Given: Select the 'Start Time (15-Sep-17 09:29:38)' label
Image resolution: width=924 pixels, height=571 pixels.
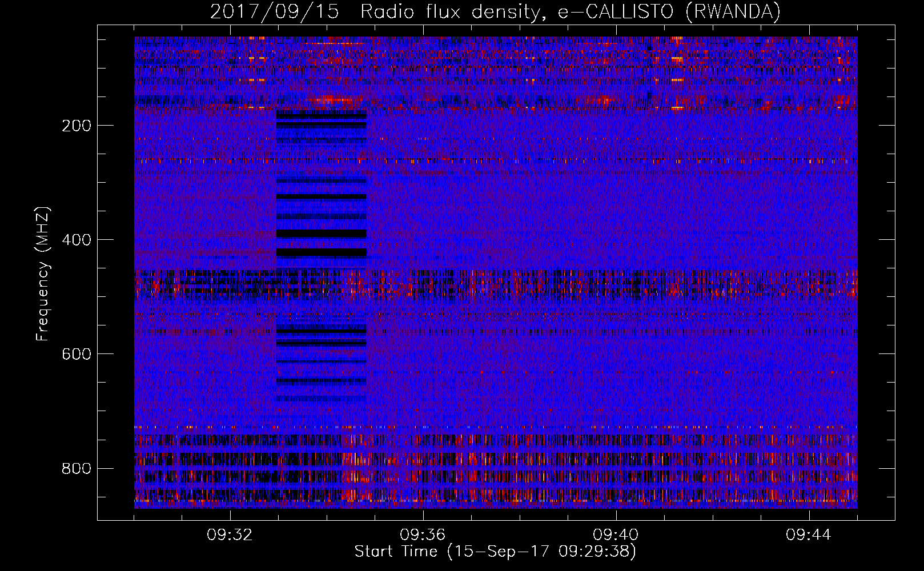Looking at the screenshot, I should click(x=495, y=552).
